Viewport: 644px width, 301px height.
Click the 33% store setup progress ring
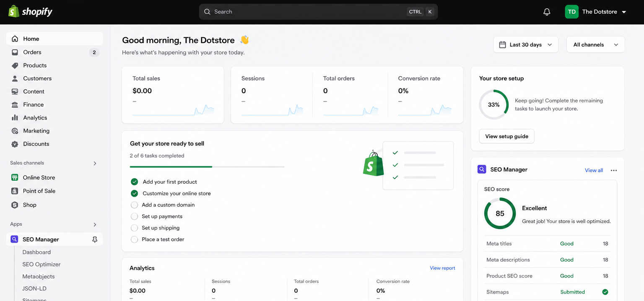pyautogui.click(x=494, y=104)
